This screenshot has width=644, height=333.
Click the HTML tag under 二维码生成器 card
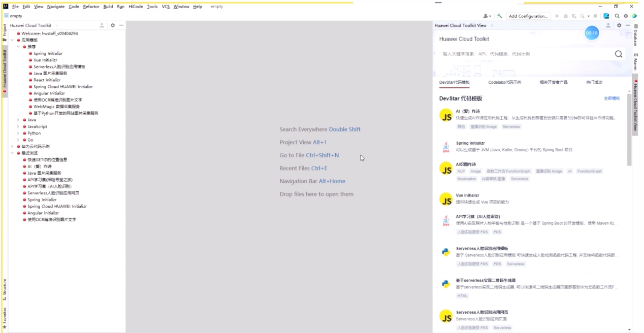[463, 296]
